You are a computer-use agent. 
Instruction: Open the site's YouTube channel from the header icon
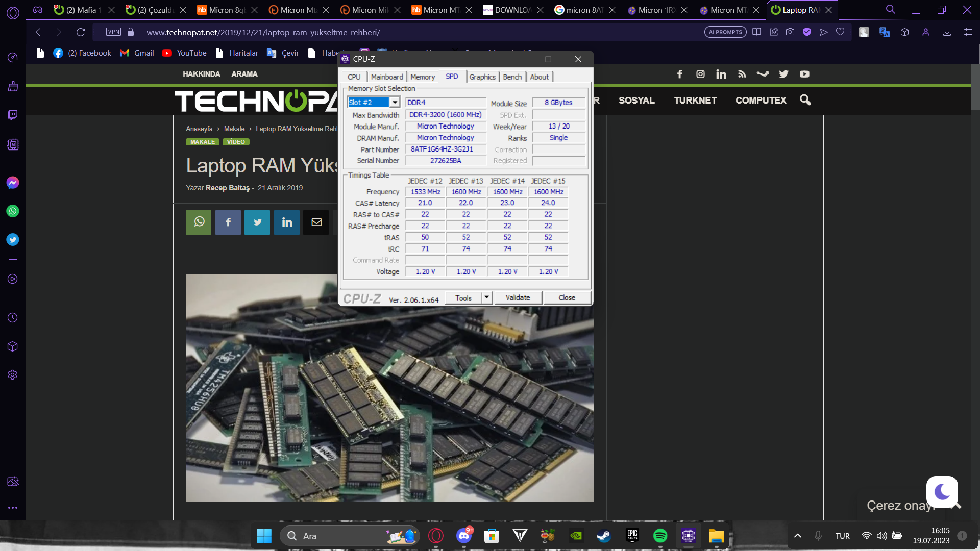point(804,74)
